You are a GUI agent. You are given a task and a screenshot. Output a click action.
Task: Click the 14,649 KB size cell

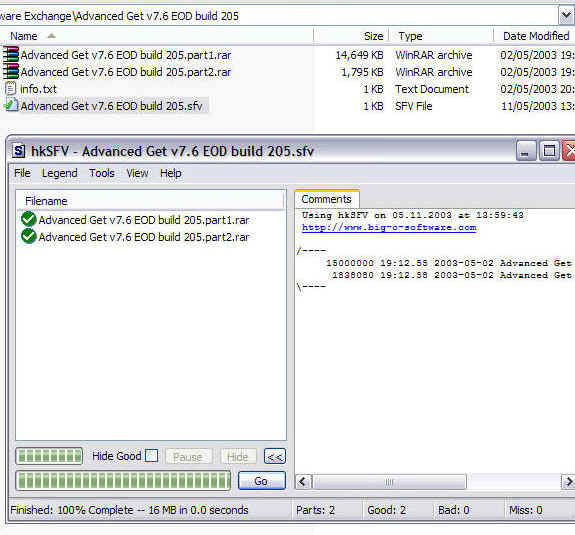pyautogui.click(x=359, y=55)
